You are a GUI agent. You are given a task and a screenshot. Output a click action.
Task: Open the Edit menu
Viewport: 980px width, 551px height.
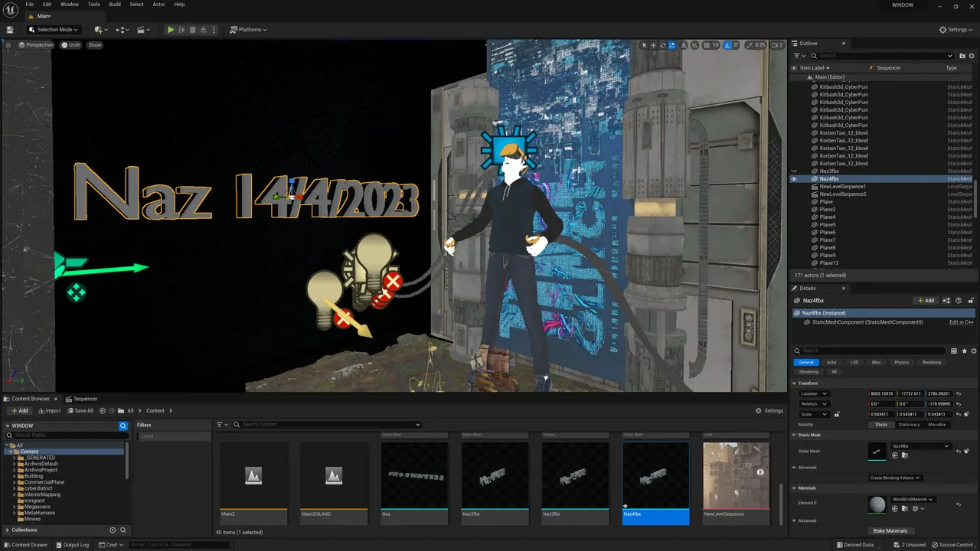pos(47,5)
